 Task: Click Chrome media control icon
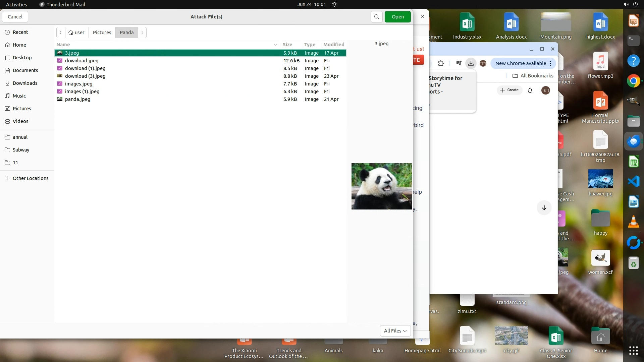click(x=459, y=63)
